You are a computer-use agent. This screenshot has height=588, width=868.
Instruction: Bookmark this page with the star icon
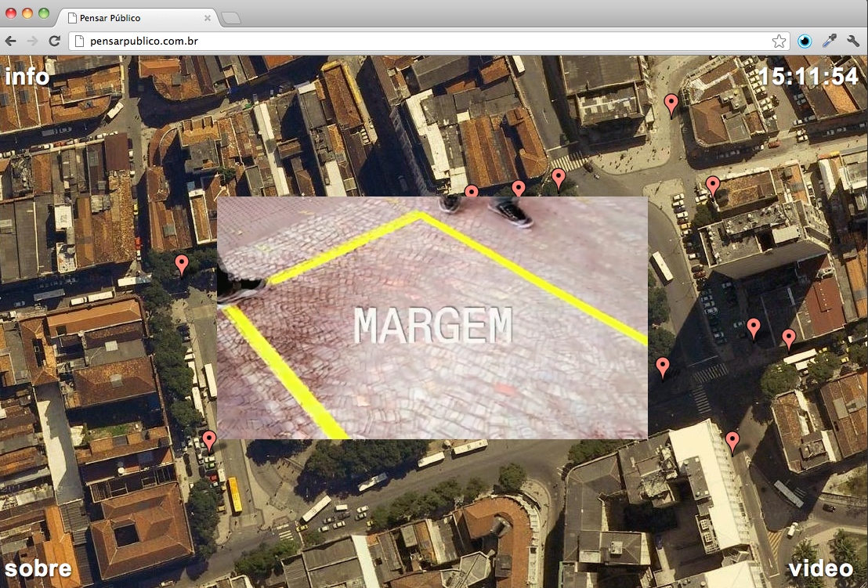click(779, 41)
